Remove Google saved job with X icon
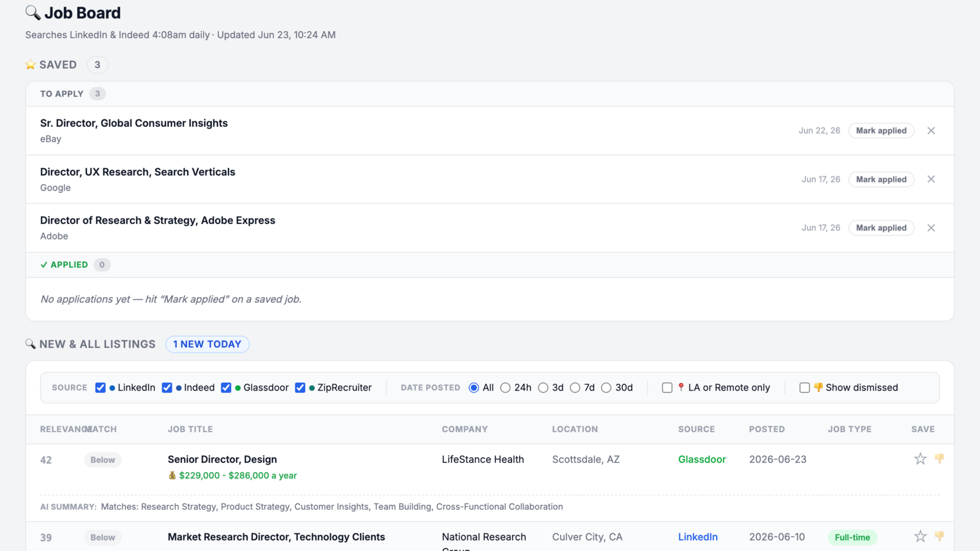Image resolution: width=980 pixels, height=551 pixels. point(931,179)
